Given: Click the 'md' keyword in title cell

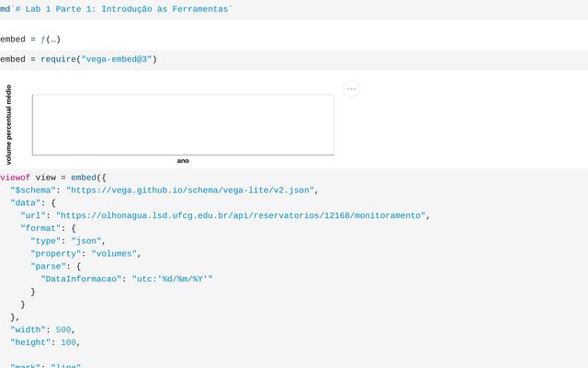Looking at the screenshot, I should click(6, 8).
